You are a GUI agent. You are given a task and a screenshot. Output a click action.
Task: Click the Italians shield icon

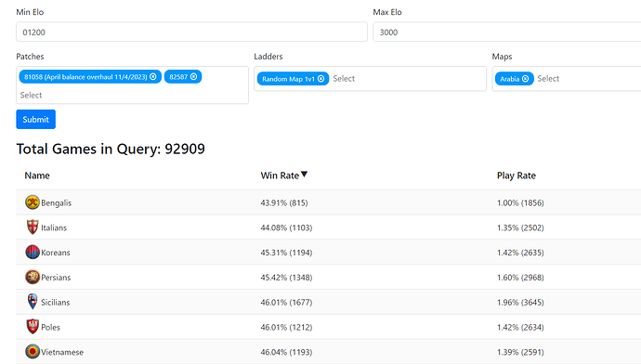(33, 227)
